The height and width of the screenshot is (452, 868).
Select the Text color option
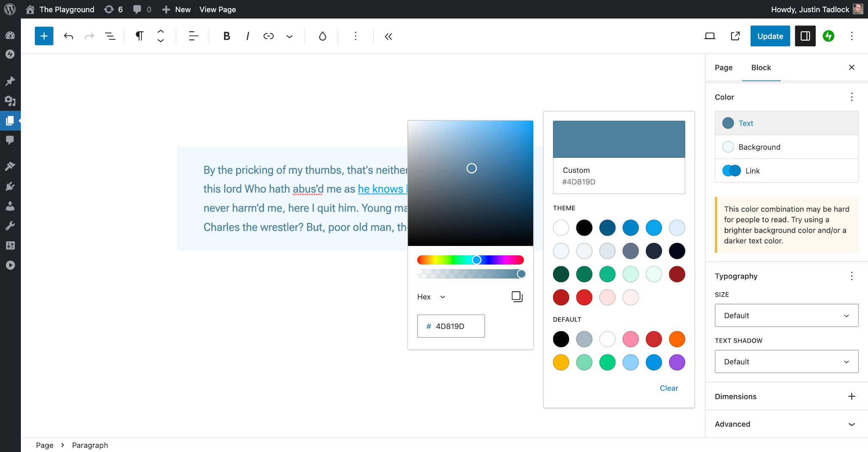pyautogui.click(x=745, y=123)
